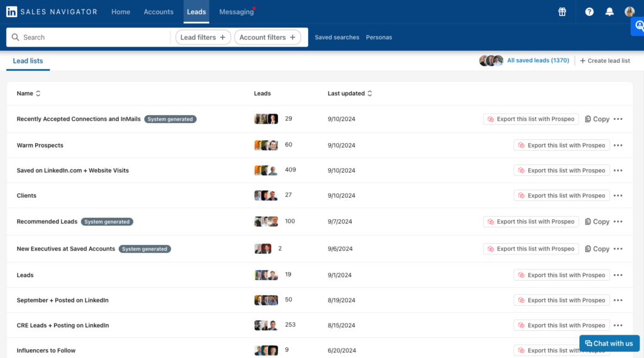Open more options for Warm Prospects
Image resolution: width=644 pixels, height=358 pixels.
point(618,146)
